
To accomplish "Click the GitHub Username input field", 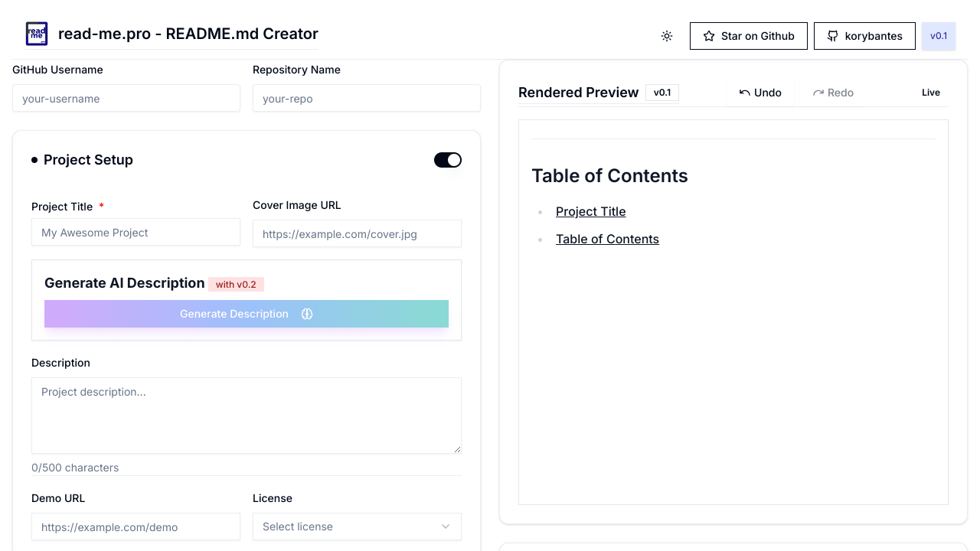I will click(x=126, y=99).
